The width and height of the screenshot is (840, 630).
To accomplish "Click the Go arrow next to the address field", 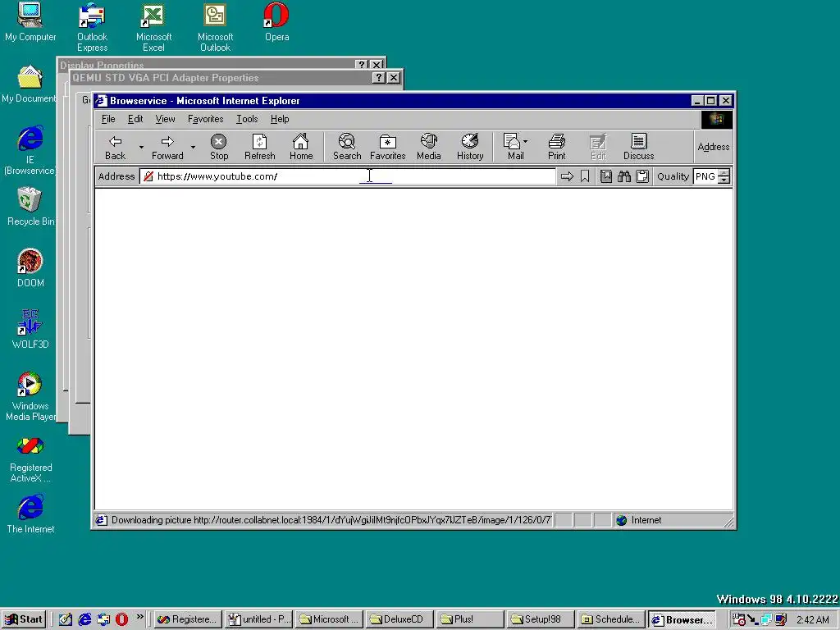I will 567,176.
